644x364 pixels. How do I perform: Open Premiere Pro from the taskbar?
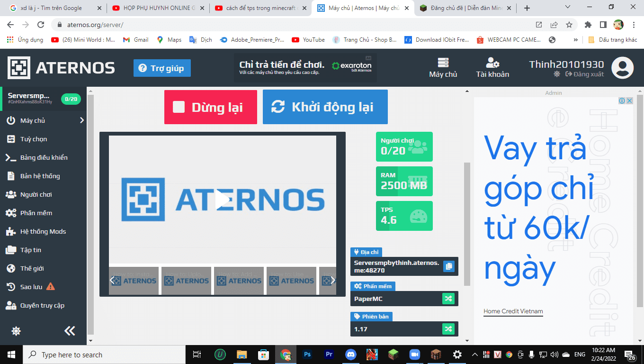coord(329,354)
